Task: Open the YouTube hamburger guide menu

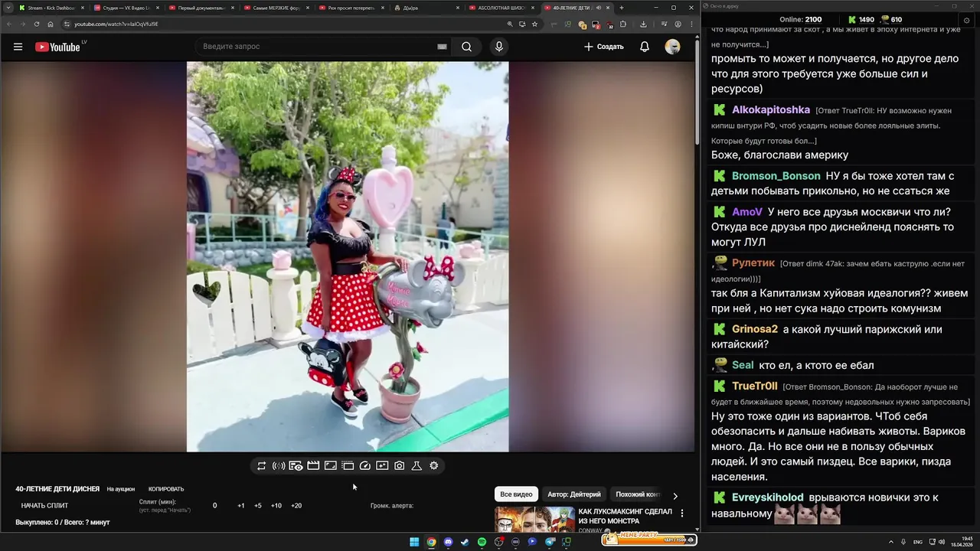Action: pyautogui.click(x=18, y=47)
